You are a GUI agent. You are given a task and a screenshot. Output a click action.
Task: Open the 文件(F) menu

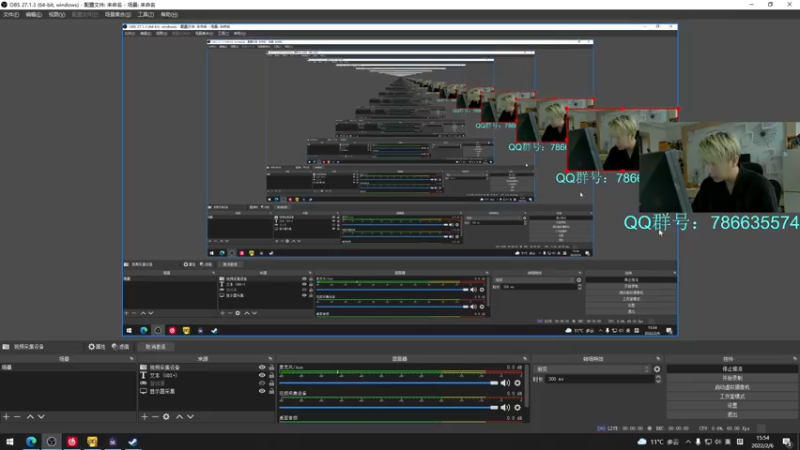click(x=11, y=14)
